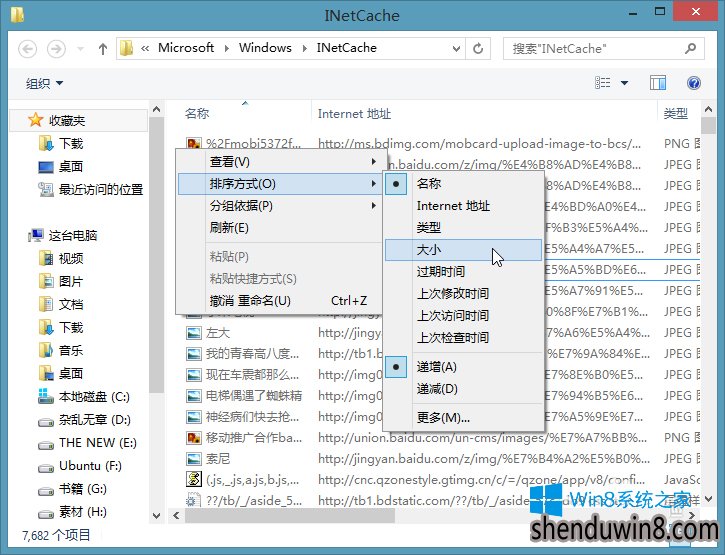Sort by 上次修改时间 option
Image resolution: width=725 pixels, height=555 pixels.
click(463, 293)
